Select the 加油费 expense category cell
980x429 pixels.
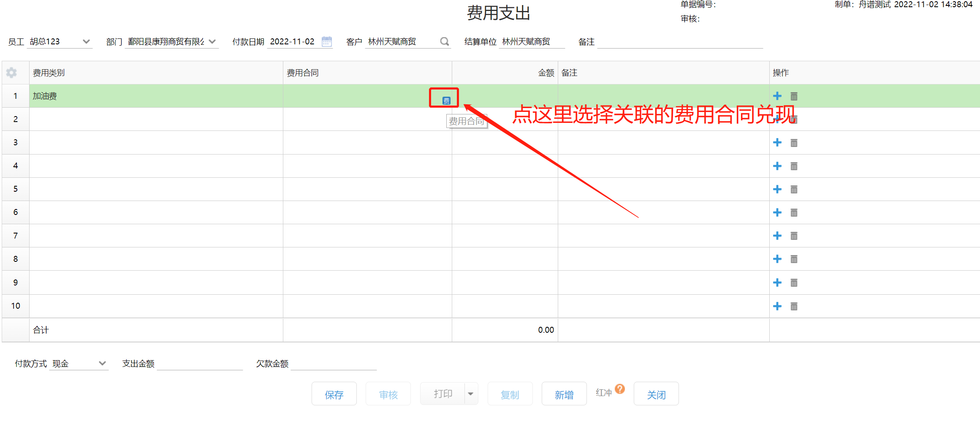[x=156, y=96]
